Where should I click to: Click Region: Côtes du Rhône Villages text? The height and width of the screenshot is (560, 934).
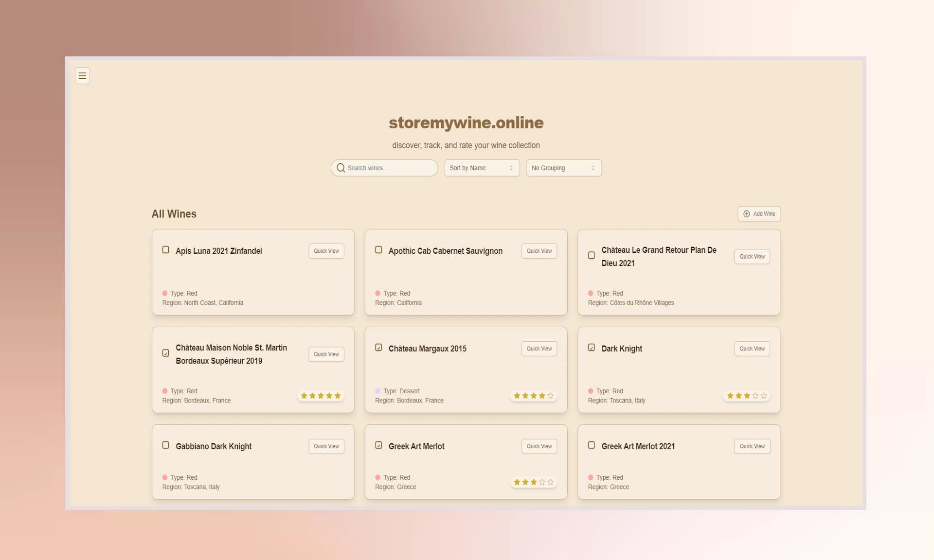point(631,303)
